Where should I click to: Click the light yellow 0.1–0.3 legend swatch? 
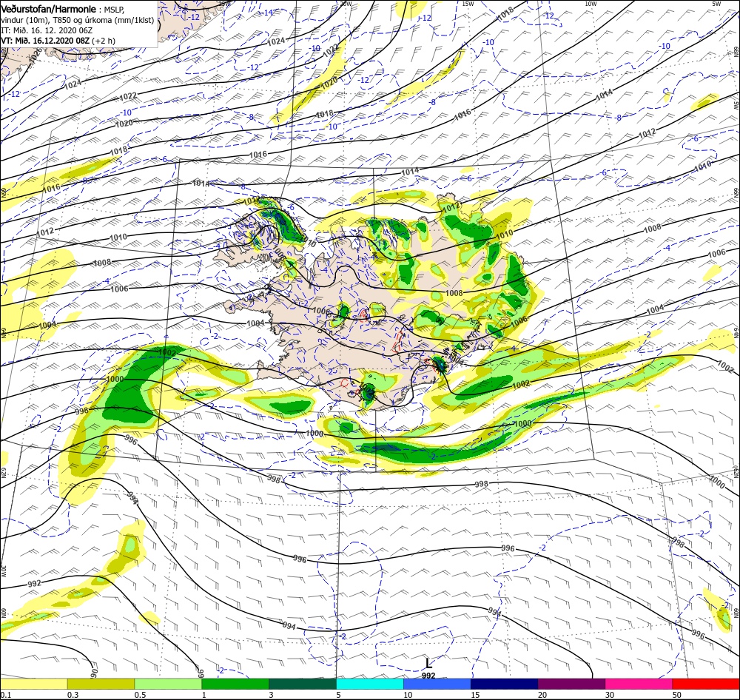pyautogui.click(x=33, y=684)
